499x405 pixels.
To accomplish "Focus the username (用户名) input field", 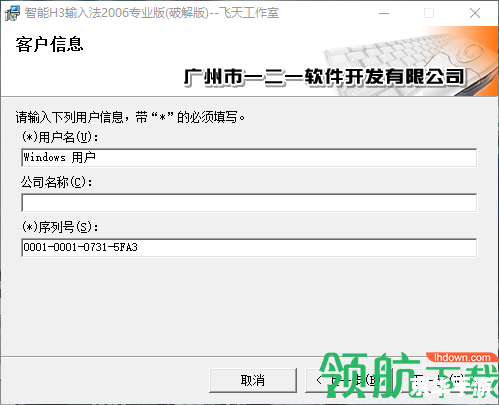I will click(x=249, y=157).
